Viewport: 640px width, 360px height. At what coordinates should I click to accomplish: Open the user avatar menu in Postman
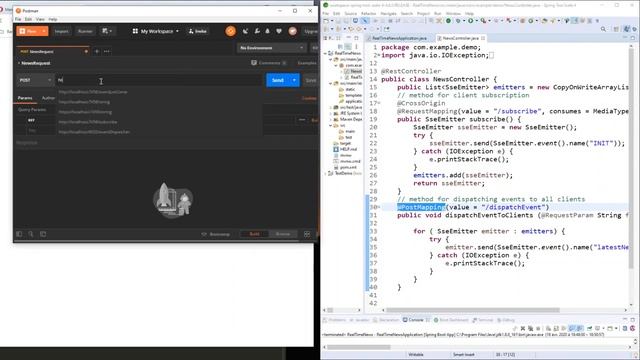click(x=293, y=31)
